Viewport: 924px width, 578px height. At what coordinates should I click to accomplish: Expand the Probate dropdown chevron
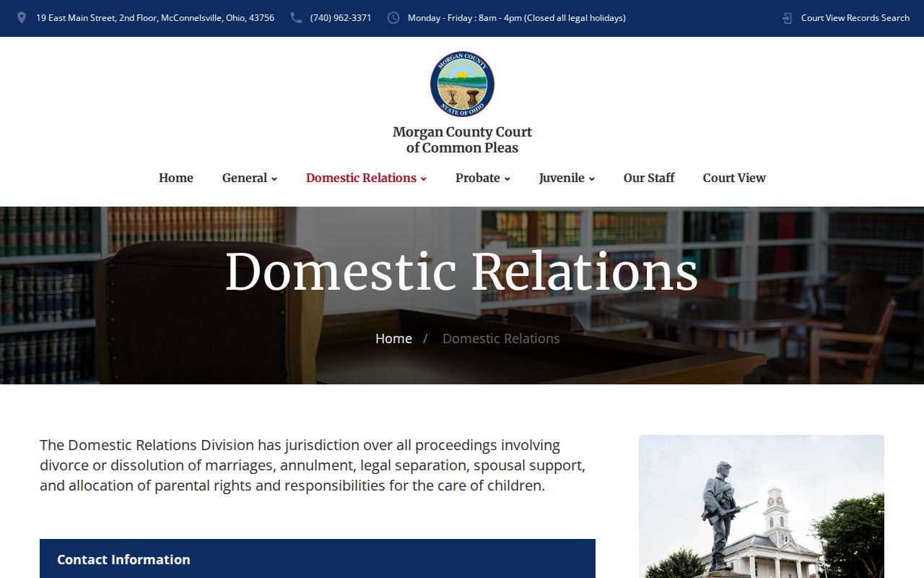click(x=507, y=179)
